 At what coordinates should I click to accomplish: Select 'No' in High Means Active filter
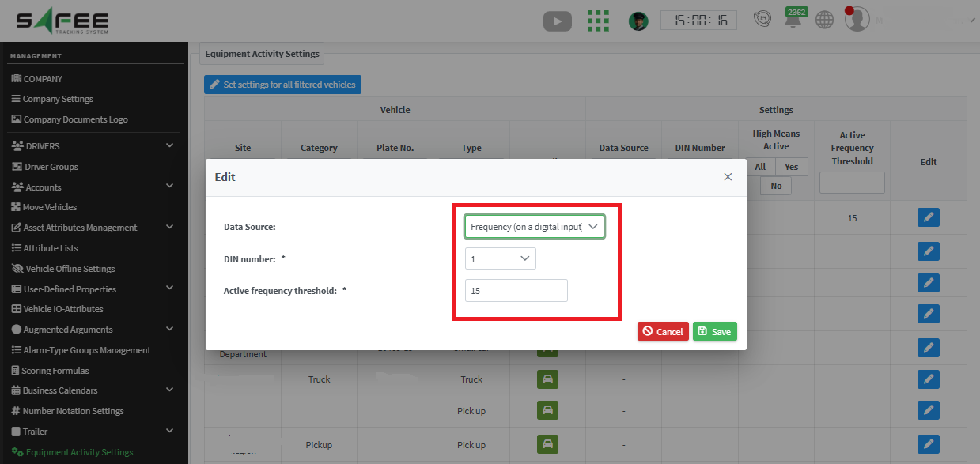pos(776,186)
